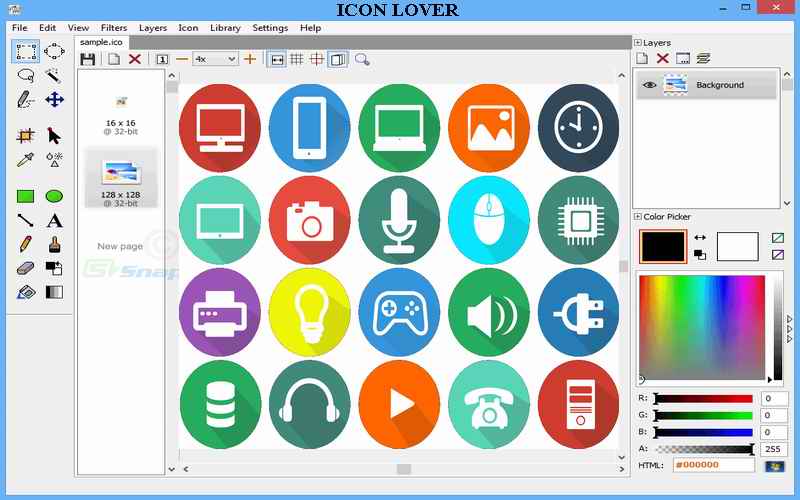Select the Magic Wand tool
The width and height of the screenshot is (800, 500).
coord(54,75)
